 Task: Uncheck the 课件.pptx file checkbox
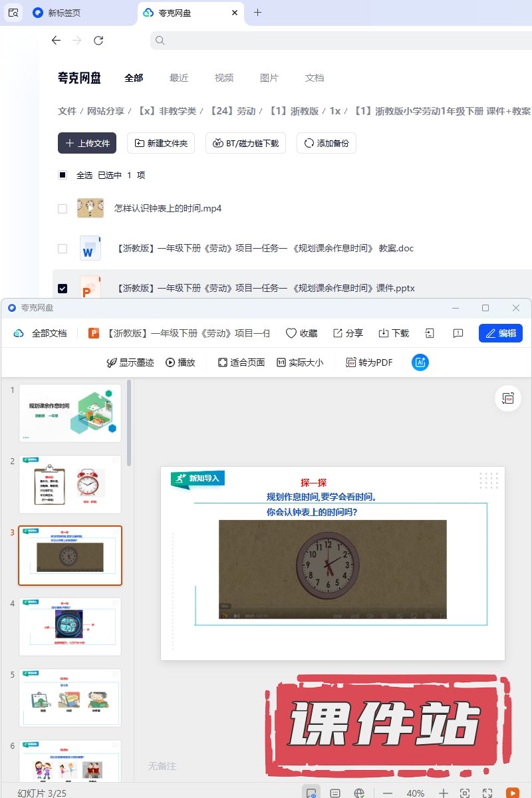tap(63, 288)
